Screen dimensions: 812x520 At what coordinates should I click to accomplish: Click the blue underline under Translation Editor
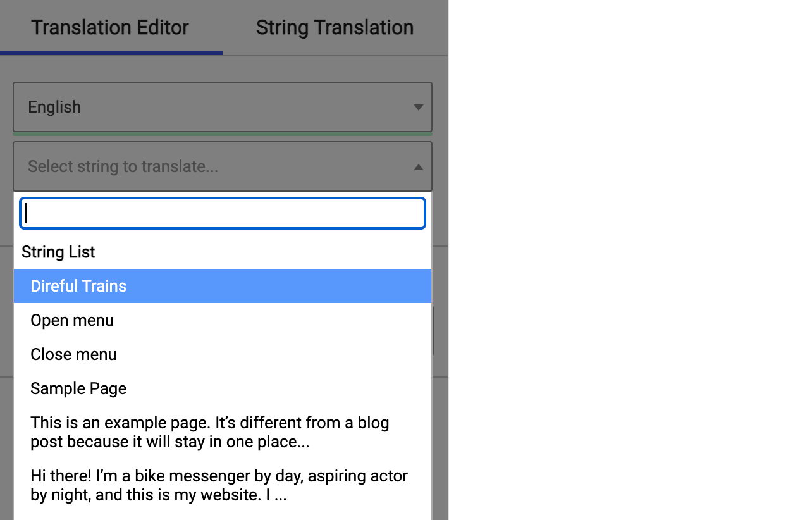[111, 54]
